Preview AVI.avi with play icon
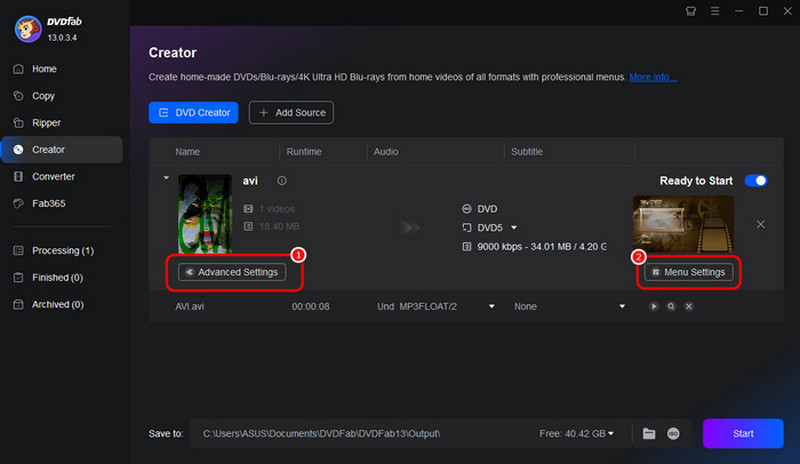 (x=654, y=306)
